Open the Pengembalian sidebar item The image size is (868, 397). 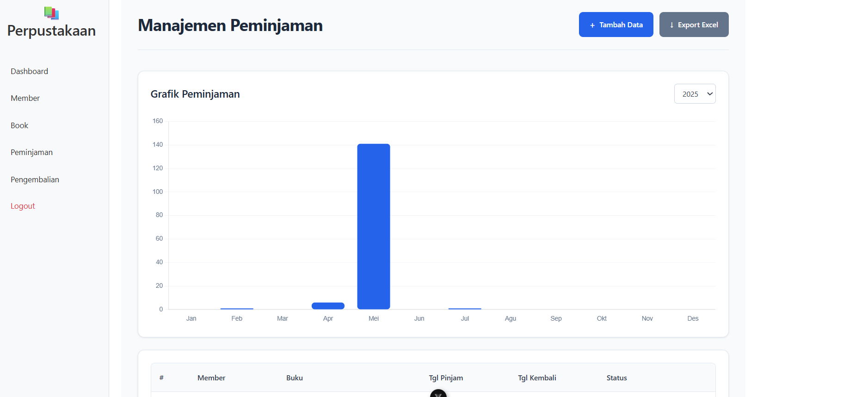35,180
